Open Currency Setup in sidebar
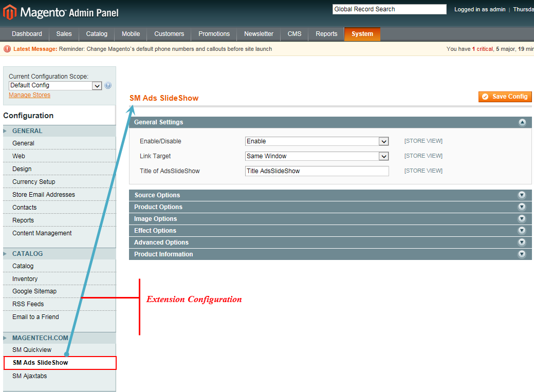 click(x=59, y=182)
